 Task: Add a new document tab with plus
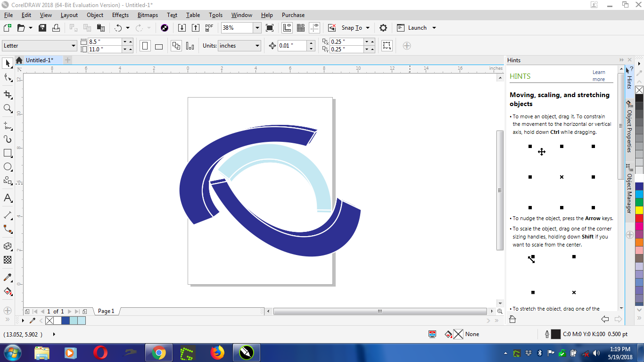click(x=67, y=60)
